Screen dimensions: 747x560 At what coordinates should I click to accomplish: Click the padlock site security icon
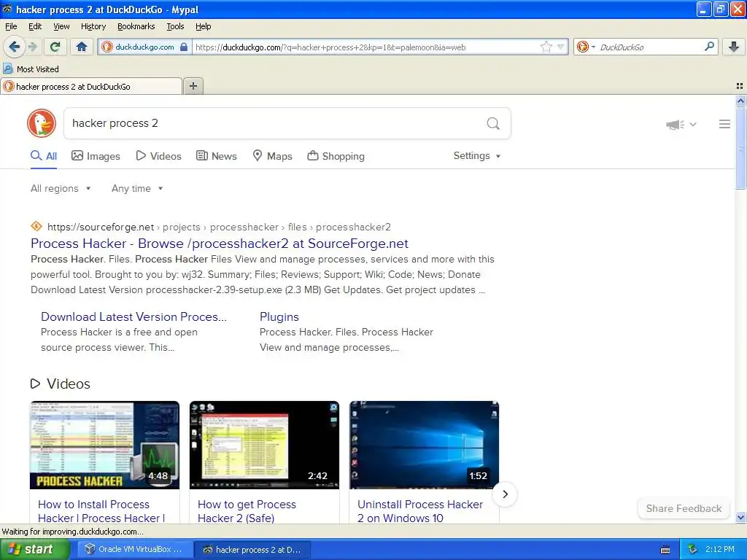pyautogui.click(x=183, y=47)
